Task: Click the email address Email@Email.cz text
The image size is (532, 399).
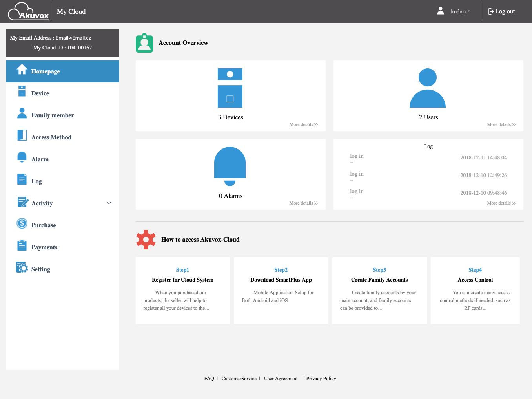Action: click(73, 38)
